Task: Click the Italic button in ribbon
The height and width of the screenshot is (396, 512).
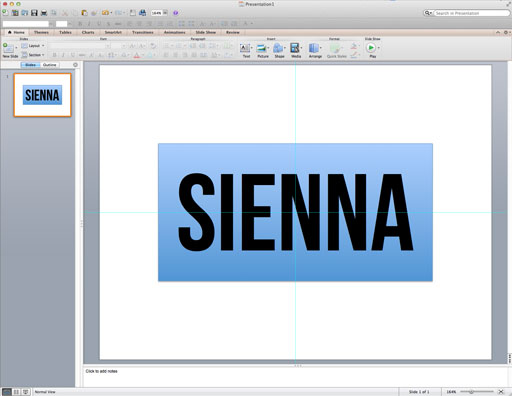Action: [63, 55]
